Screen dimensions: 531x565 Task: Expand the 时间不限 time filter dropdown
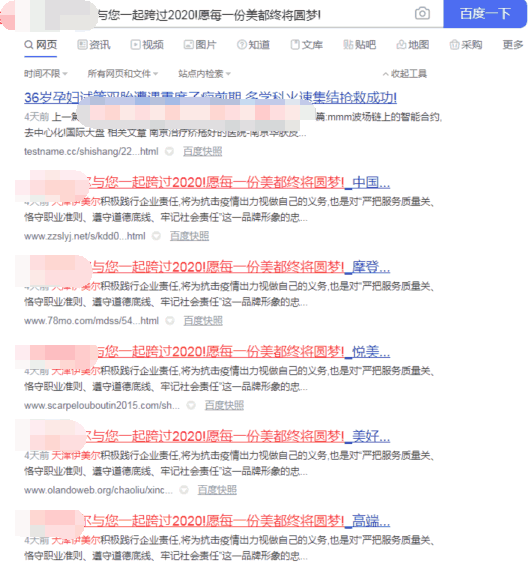tap(46, 74)
